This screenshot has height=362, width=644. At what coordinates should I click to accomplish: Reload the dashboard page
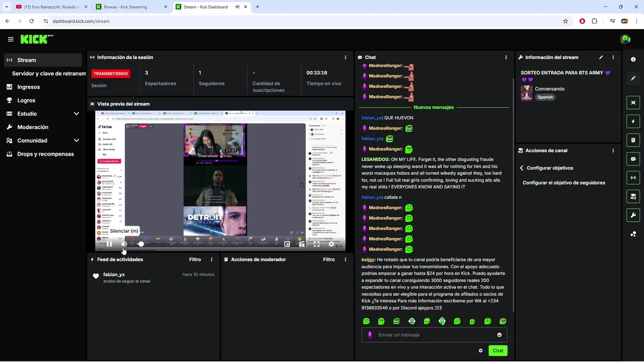tap(31, 21)
